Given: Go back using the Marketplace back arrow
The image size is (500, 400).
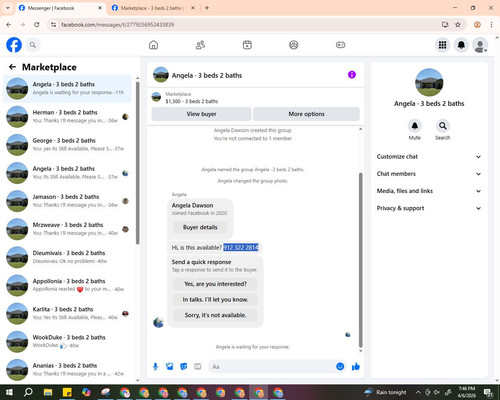Looking at the screenshot, I should pyautogui.click(x=12, y=67).
